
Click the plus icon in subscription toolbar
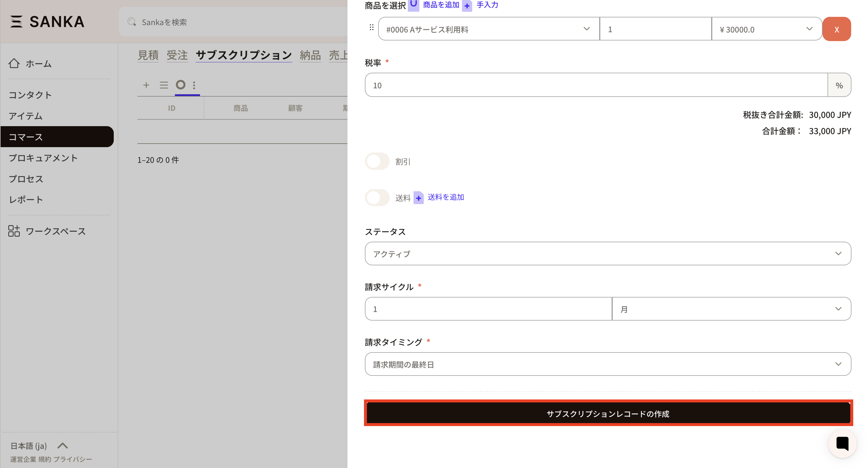pyautogui.click(x=146, y=85)
